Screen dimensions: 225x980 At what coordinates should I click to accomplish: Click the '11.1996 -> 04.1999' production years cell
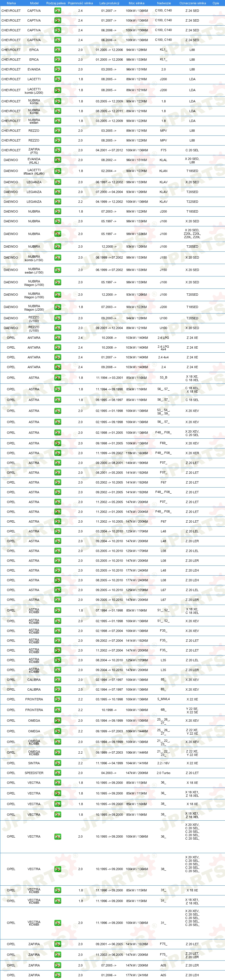[x=109, y=763]
